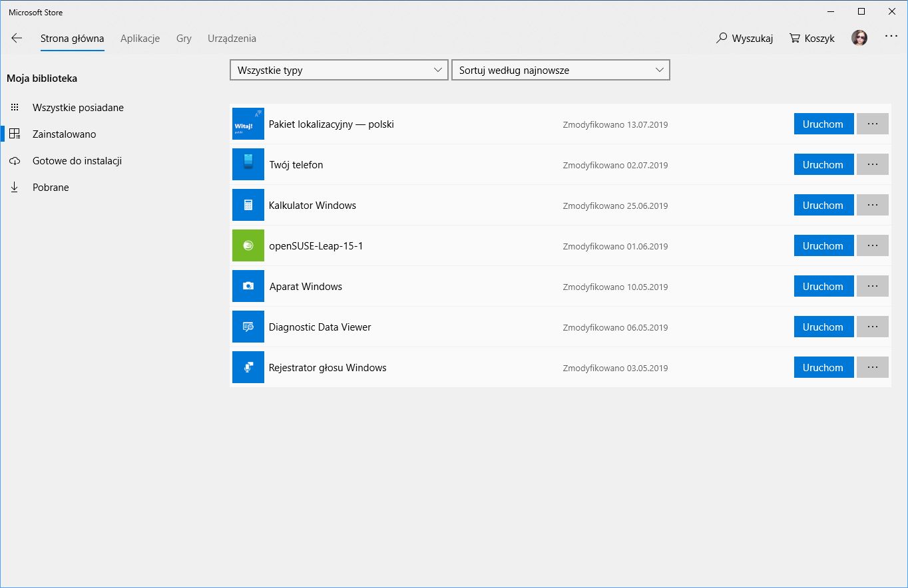Click the Wyszukaj search label
The image size is (908, 588).
click(752, 39)
